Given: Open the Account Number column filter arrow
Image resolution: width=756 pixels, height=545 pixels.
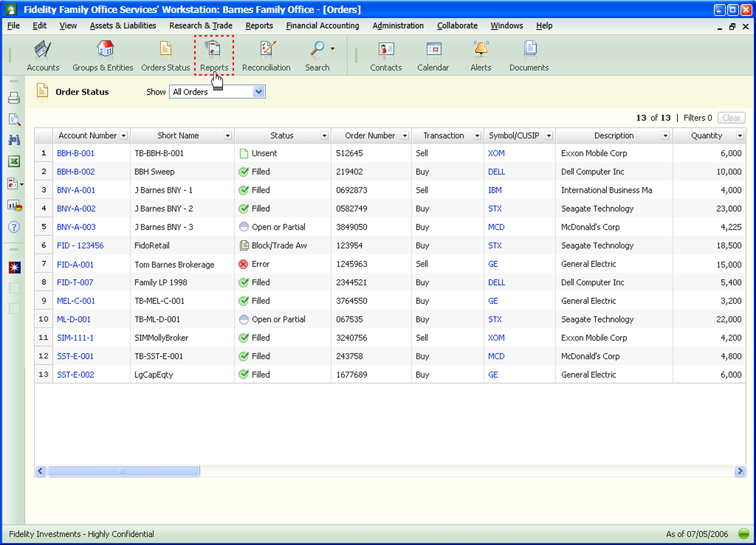Looking at the screenshot, I should [x=124, y=136].
